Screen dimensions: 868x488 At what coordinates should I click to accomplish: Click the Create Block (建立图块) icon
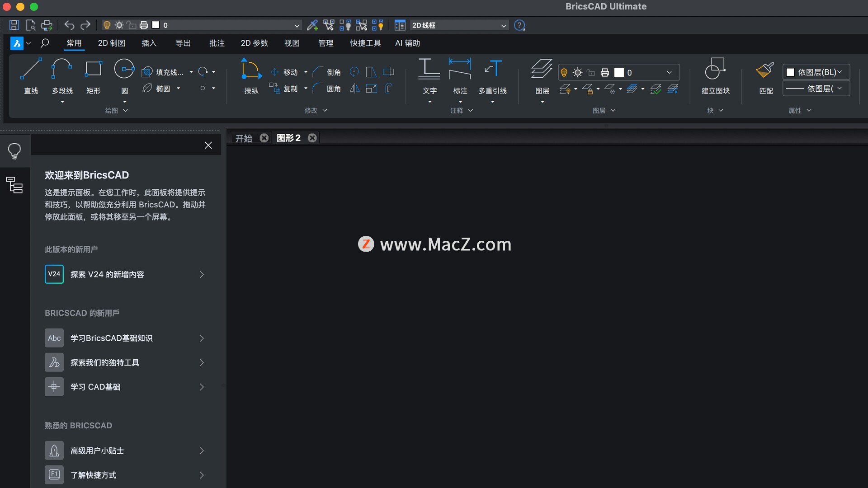point(715,70)
